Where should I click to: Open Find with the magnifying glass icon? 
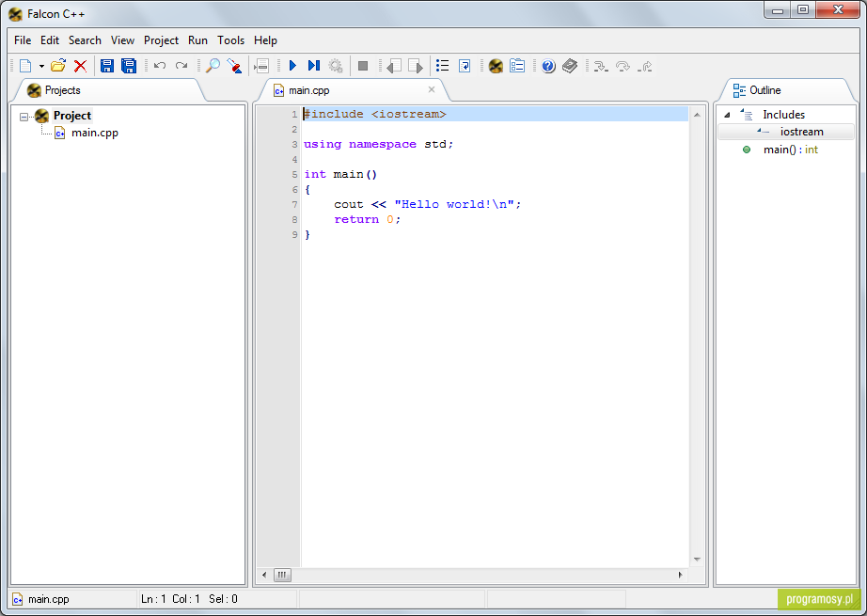(213, 66)
